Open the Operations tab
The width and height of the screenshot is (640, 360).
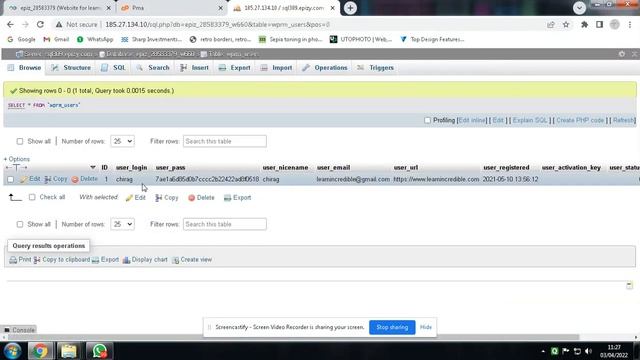(x=325, y=68)
